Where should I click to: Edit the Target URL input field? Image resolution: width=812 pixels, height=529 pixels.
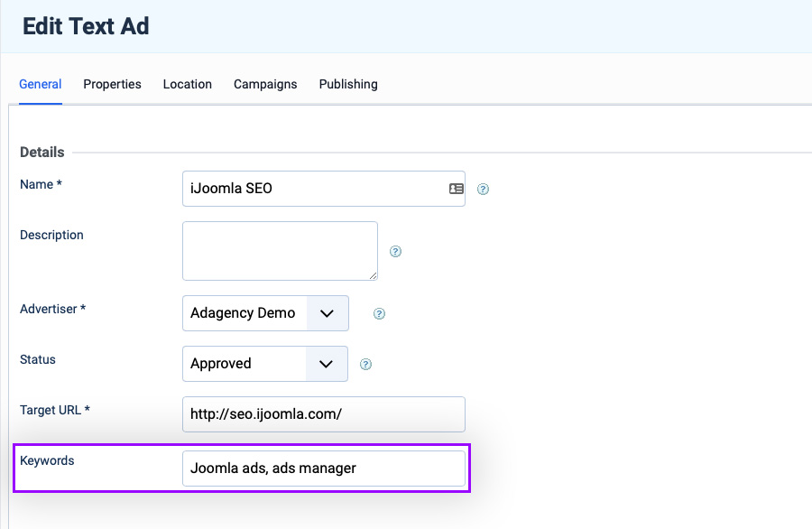coord(324,414)
